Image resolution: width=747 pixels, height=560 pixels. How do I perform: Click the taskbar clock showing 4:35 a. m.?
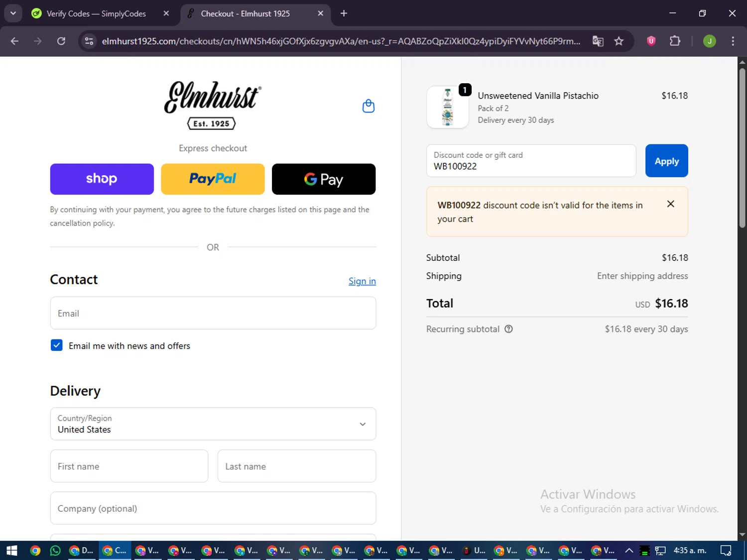690,551
